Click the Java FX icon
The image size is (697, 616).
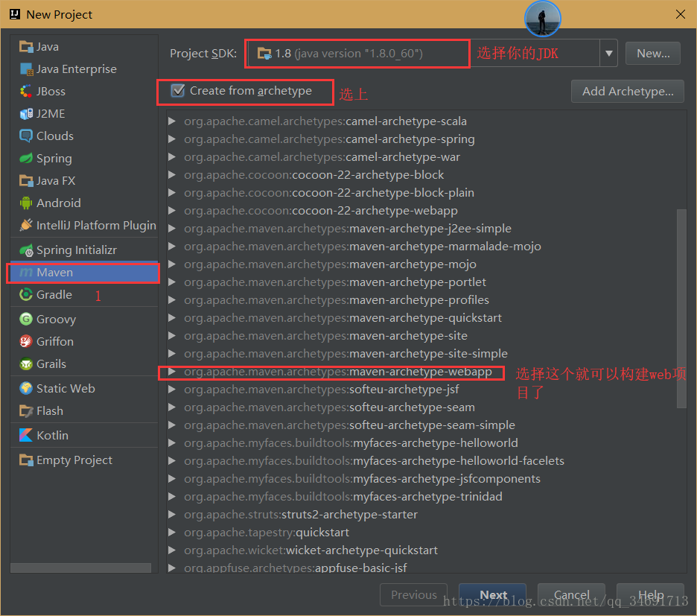tap(26, 180)
